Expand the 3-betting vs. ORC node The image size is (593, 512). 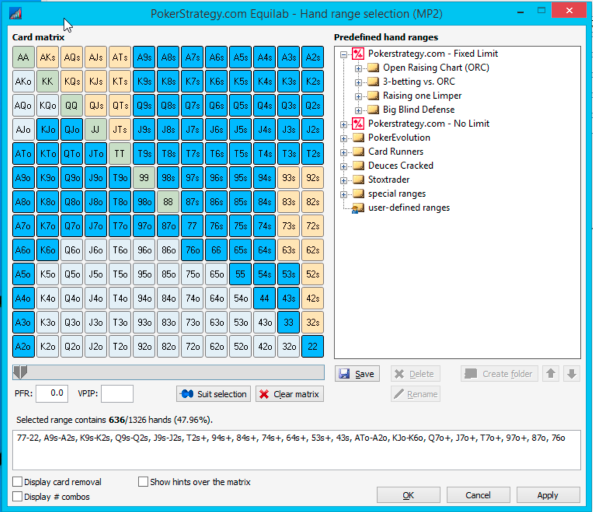tap(358, 82)
